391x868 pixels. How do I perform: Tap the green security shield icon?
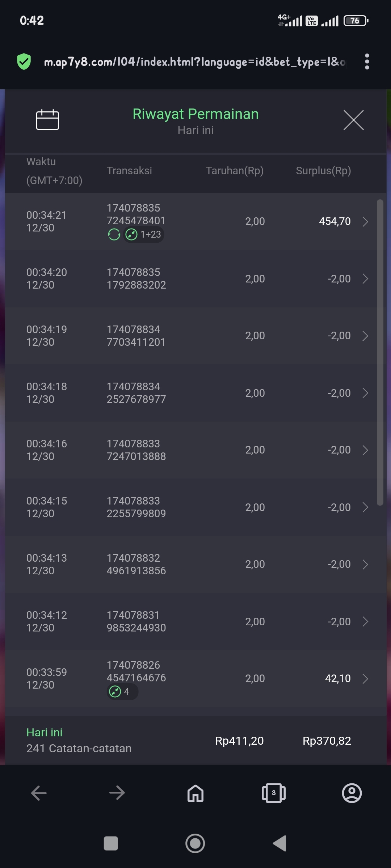(x=24, y=61)
